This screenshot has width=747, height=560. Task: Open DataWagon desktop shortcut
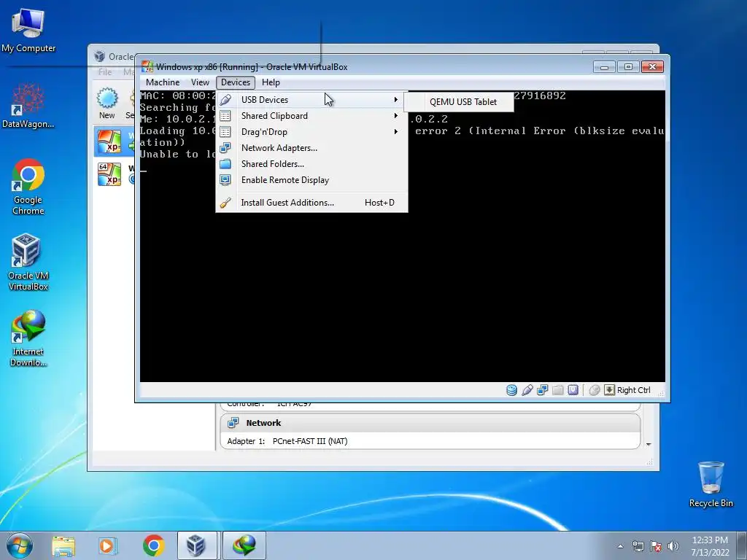tap(28, 106)
